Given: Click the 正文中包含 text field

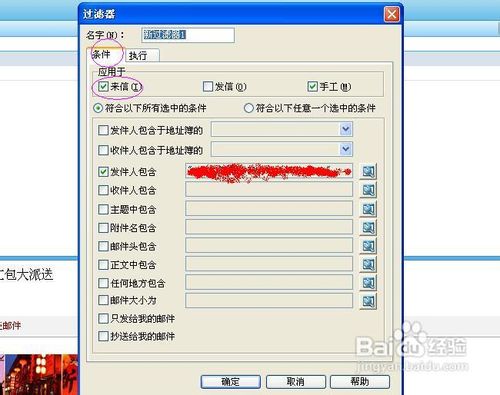Looking at the screenshot, I should click(269, 264).
